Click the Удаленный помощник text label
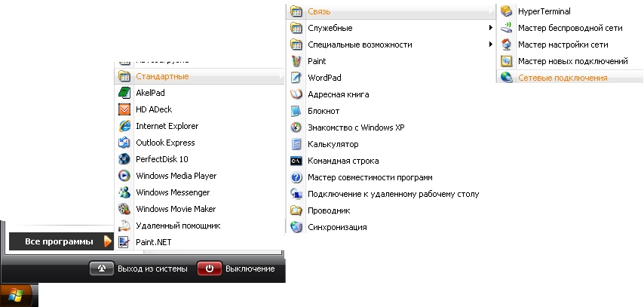The width and height of the screenshot is (644, 307). (x=178, y=226)
